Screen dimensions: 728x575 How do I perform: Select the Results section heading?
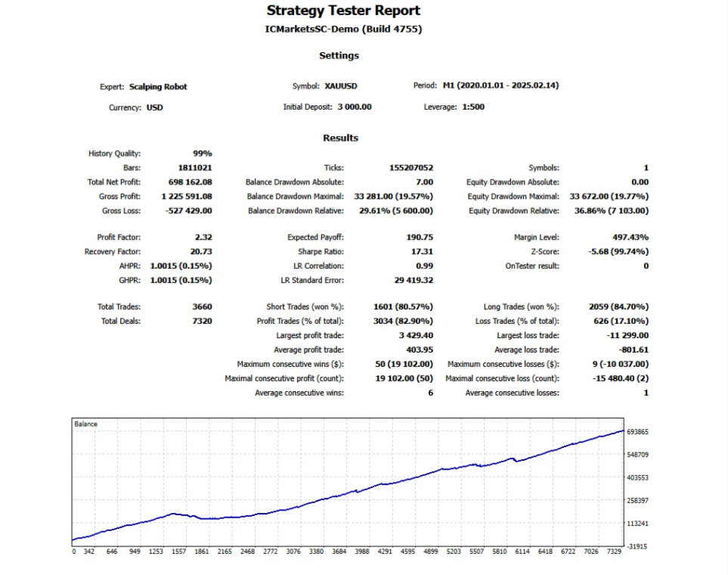coord(340,138)
